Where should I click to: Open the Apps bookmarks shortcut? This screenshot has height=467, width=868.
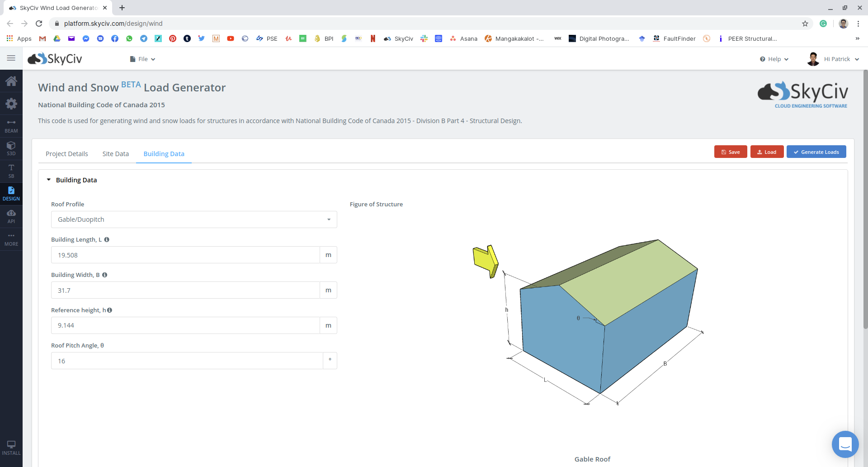(19, 38)
